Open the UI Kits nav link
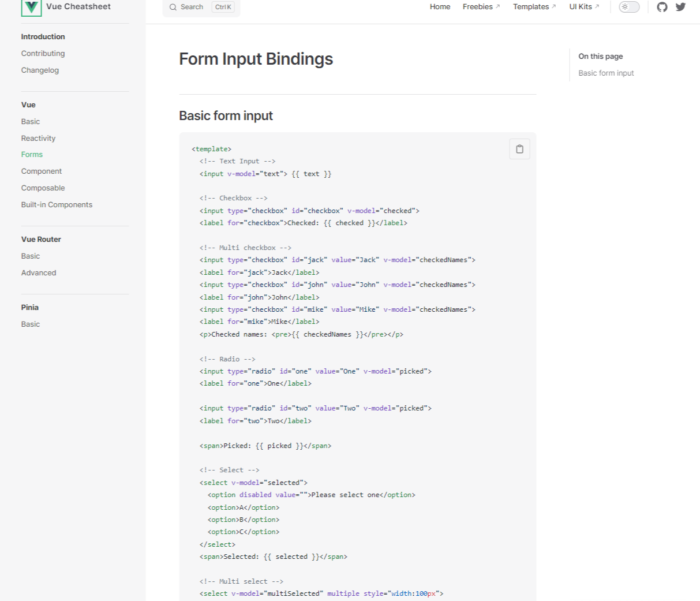 584,7
